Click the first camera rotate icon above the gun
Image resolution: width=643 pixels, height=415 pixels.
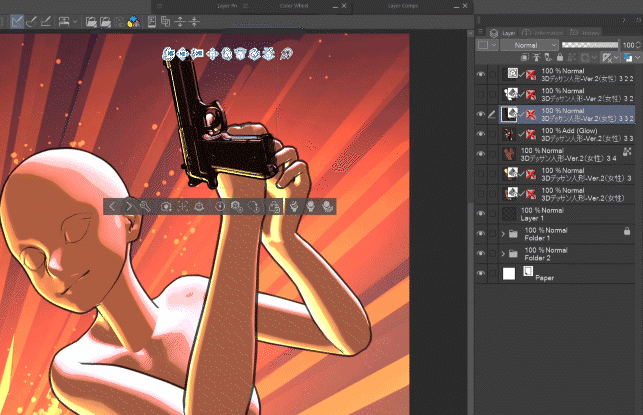click(169, 52)
